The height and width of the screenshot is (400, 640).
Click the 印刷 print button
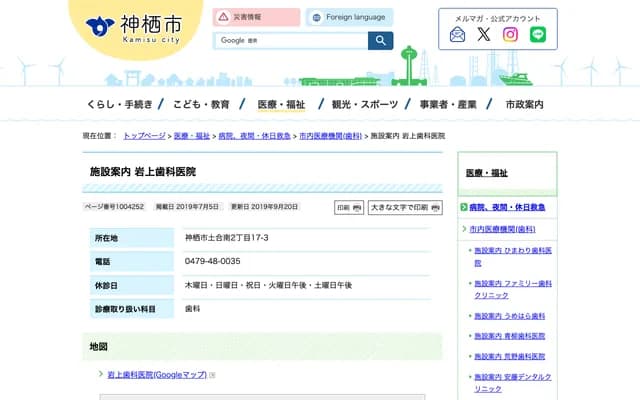[347, 207]
